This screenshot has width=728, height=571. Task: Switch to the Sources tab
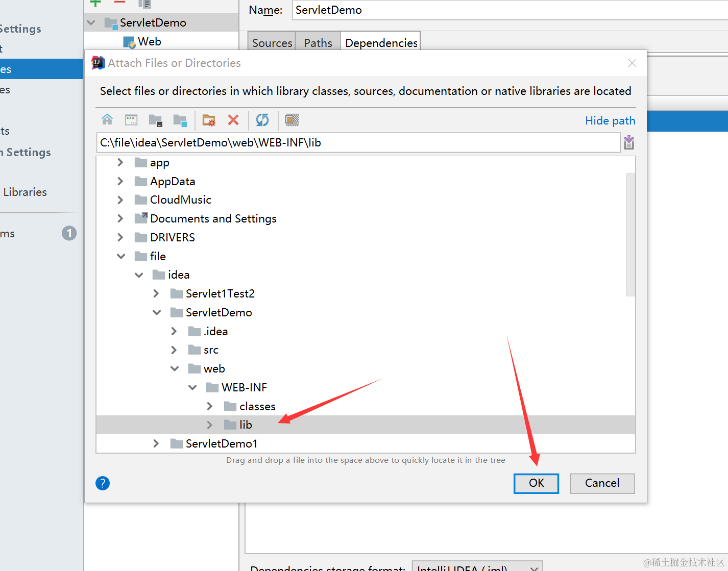pyautogui.click(x=272, y=42)
